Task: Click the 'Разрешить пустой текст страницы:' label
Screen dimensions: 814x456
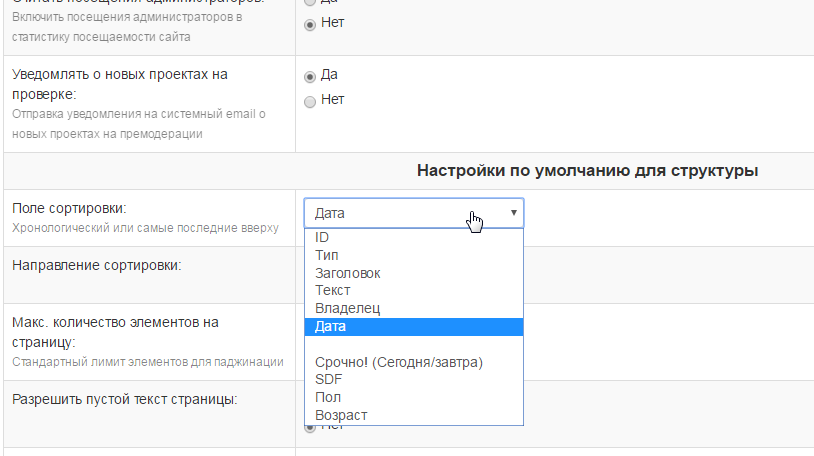Action: [125, 399]
